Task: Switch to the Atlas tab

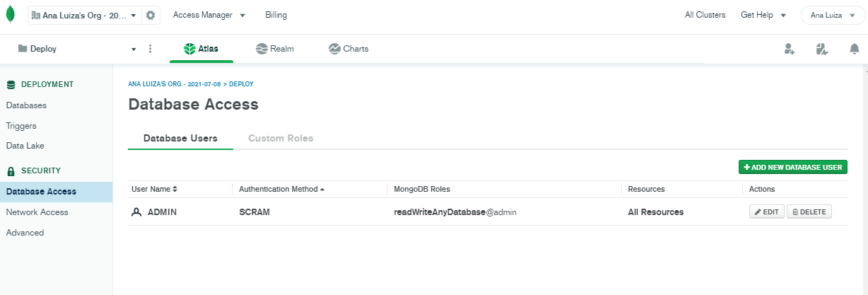Action: pos(201,49)
